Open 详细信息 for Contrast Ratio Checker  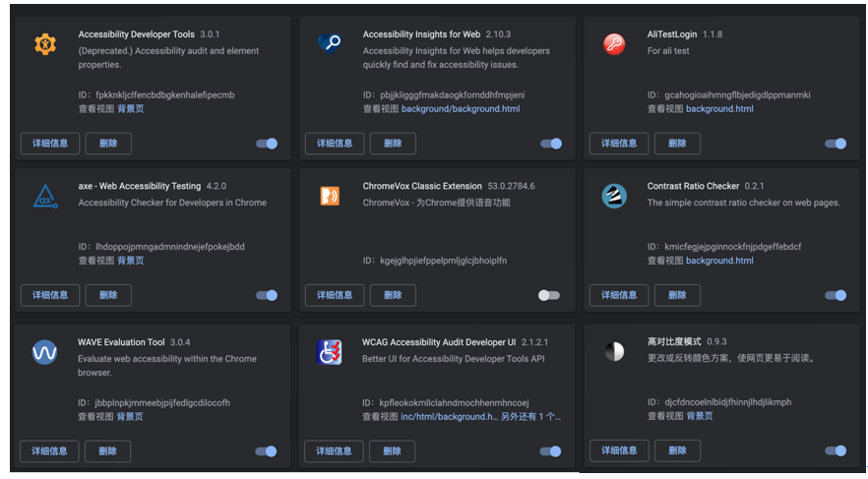pos(619,295)
